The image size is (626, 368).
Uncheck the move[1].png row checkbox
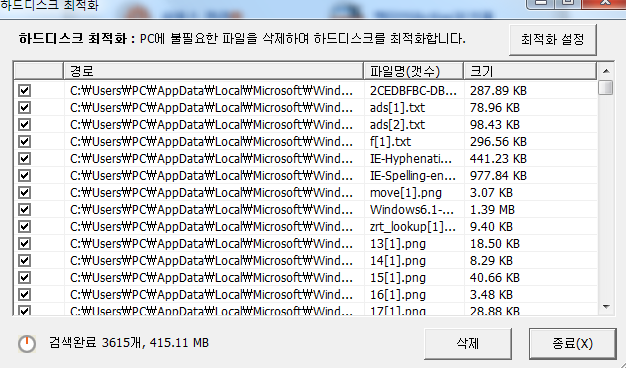pyautogui.click(x=24, y=192)
